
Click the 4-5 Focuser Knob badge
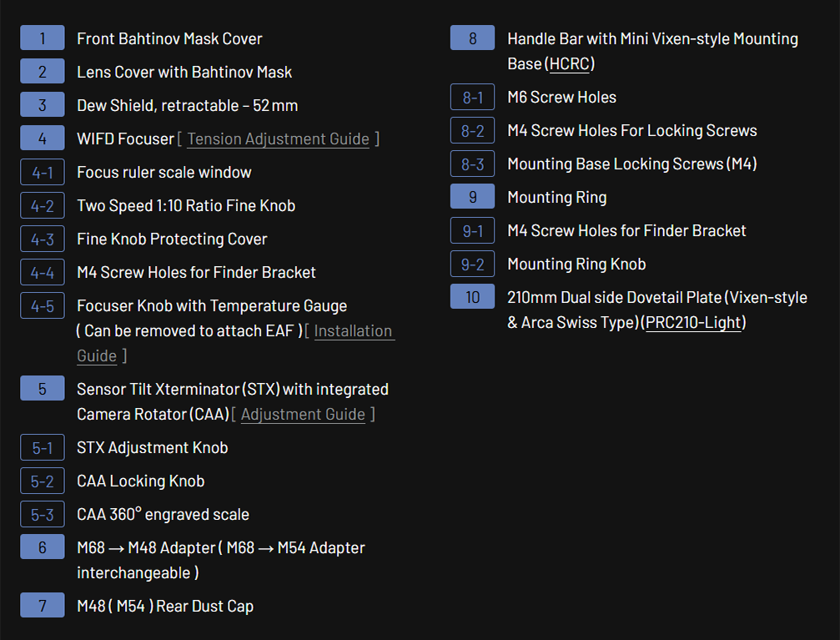point(42,305)
